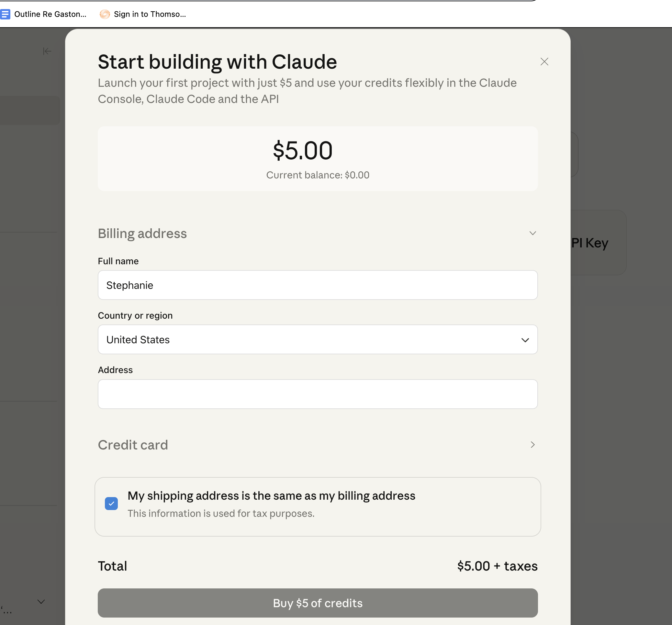Click the orange Thomson Reuters favicon

tap(105, 14)
